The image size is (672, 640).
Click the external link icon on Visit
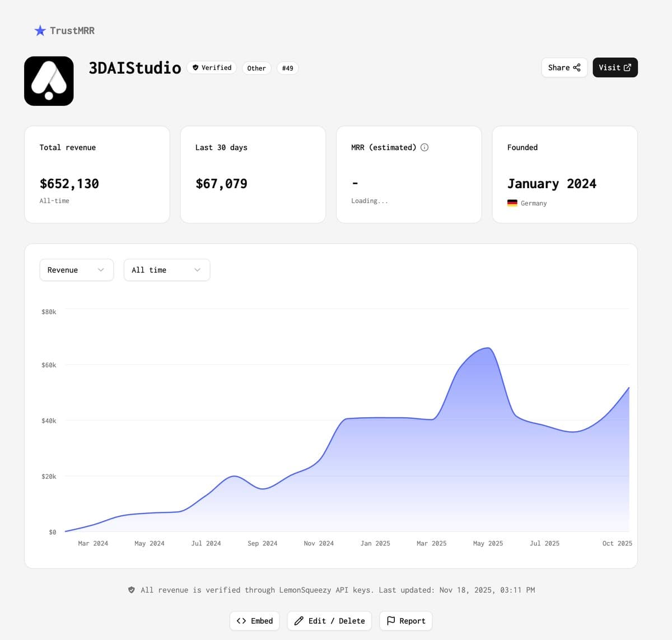tap(627, 68)
